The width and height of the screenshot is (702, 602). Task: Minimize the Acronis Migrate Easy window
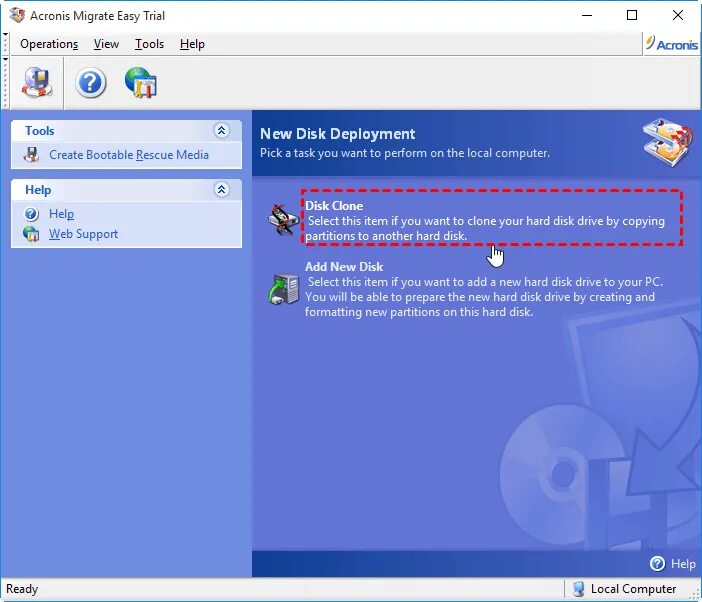587,15
